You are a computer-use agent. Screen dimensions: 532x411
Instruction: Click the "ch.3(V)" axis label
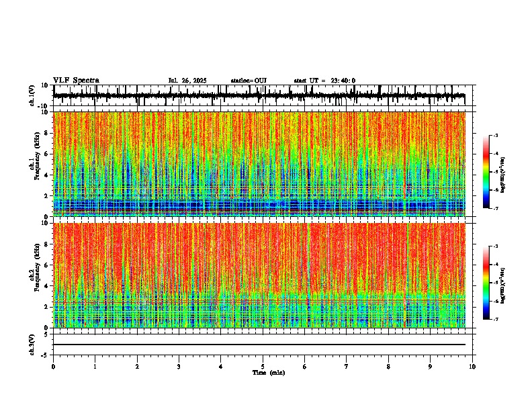32,345
